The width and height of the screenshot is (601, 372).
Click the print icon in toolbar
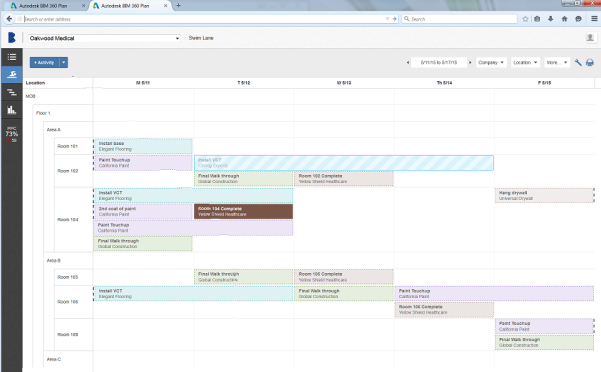point(590,62)
